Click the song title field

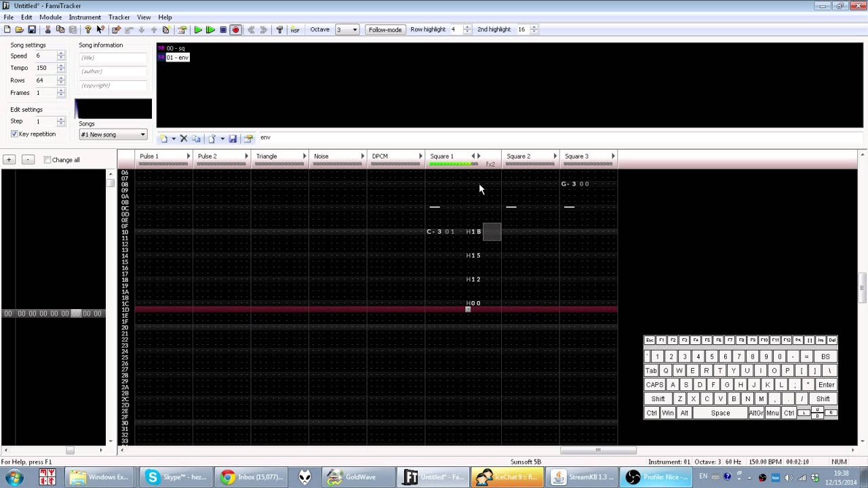113,58
